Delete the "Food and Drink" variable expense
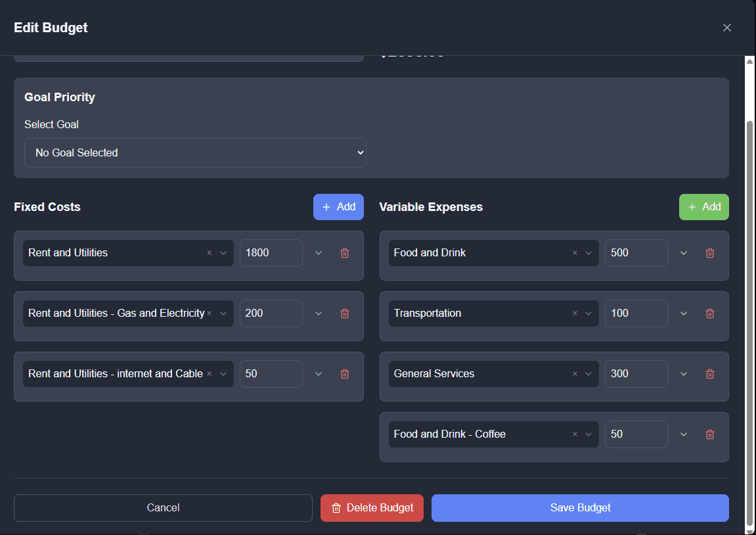Screen dimensions: 756x535 pyautogui.click(x=709, y=252)
